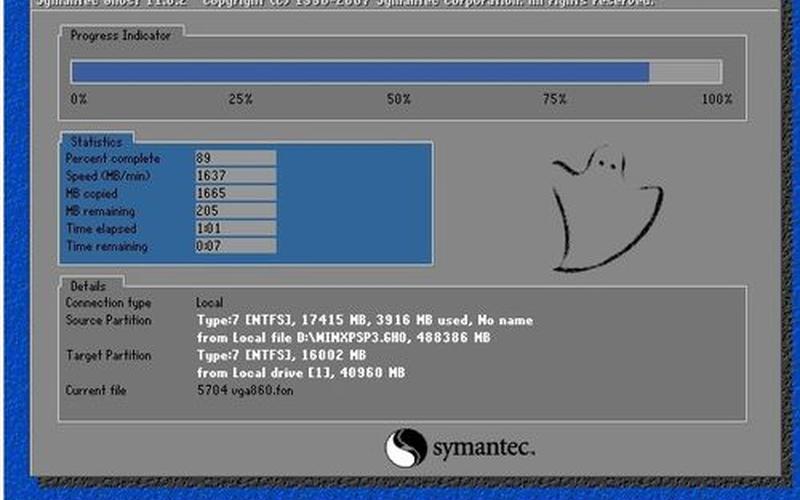The height and width of the screenshot is (500, 800).
Task: Click the WINXPSP3.GHO file path line
Action: coord(344,338)
